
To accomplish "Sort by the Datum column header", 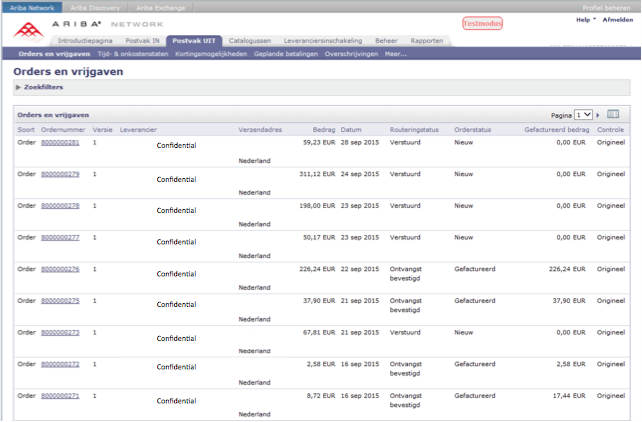I will click(351, 130).
